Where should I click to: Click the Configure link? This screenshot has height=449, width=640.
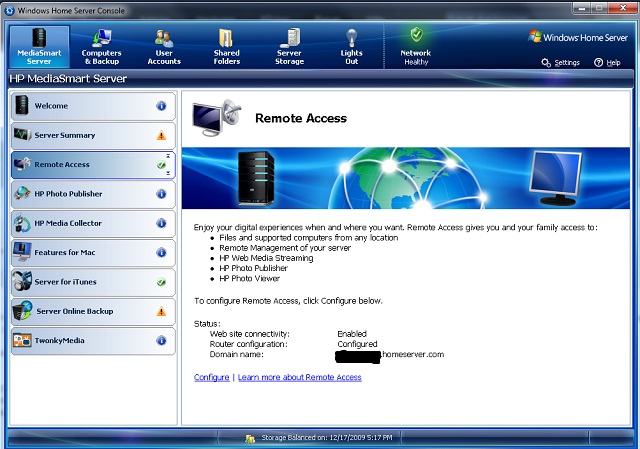point(211,378)
